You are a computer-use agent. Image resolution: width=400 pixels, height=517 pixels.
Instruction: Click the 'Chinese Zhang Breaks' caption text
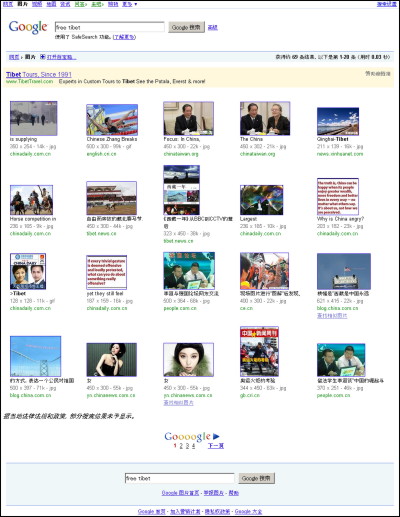point(112,139)
